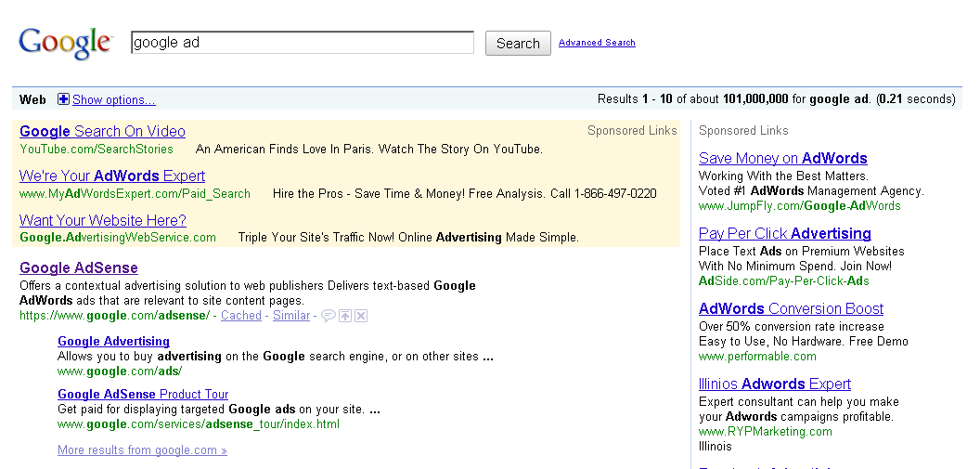Open the 'Google AdSense' result title
Image resolution: width=980 pixels, height=469 pixels.
pos(79,267)
